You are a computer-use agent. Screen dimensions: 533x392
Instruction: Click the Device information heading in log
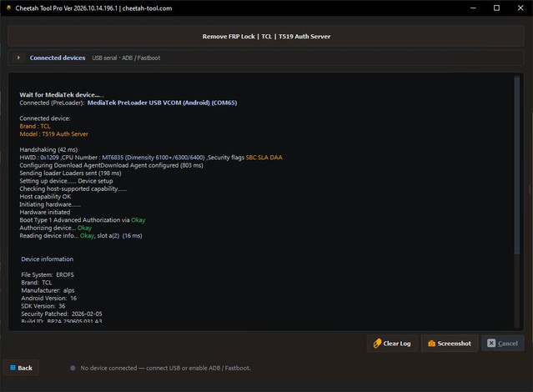click(x=48, y=259)
